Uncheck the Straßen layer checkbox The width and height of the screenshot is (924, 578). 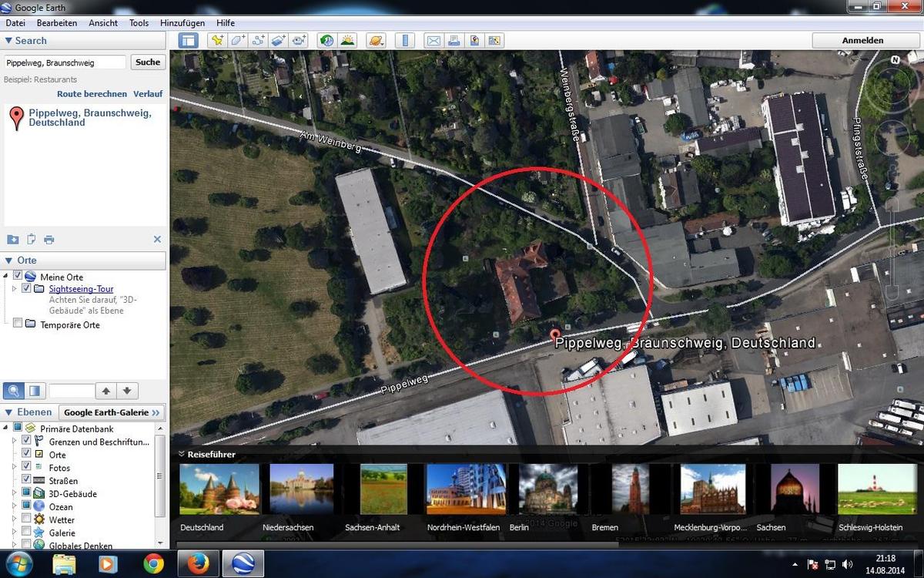pyautogui.click(x=26, y=480)
